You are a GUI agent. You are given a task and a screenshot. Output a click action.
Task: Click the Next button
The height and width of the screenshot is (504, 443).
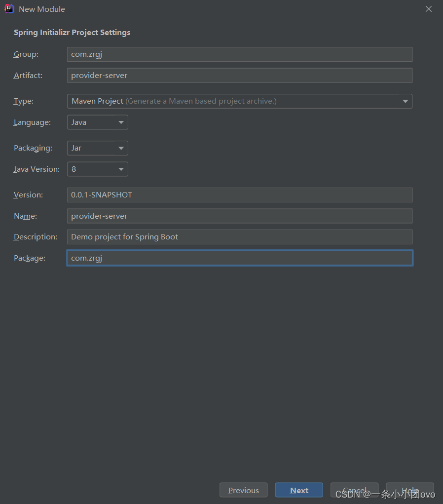click(x=299, y=490)
